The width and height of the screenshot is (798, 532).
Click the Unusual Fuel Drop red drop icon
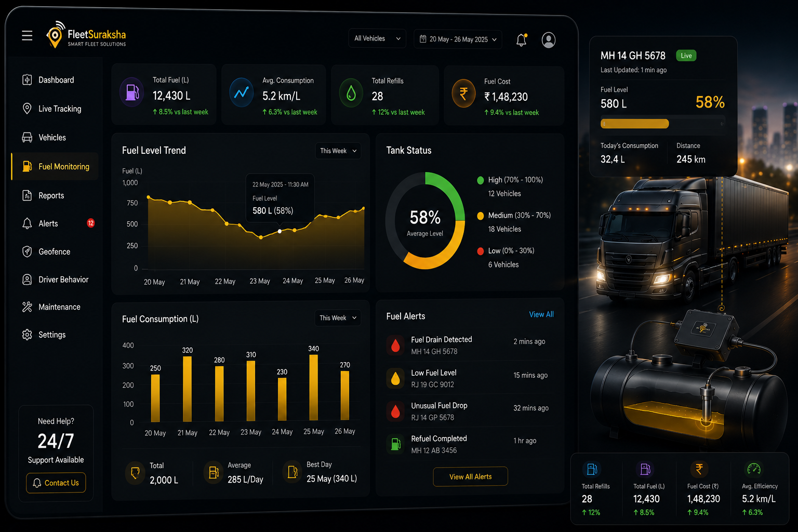tap(395, 411)
